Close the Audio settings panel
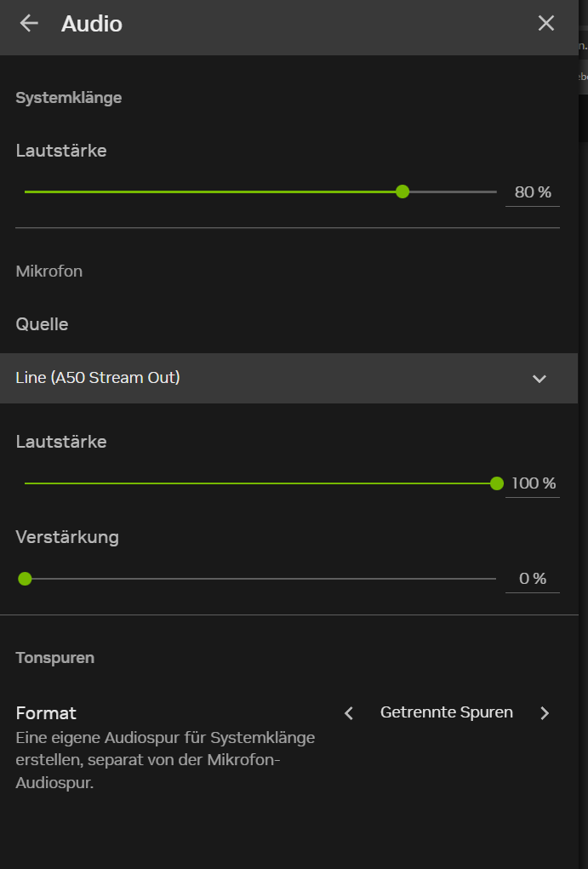This screenshot has width=588, height=869. coord(546,23)
